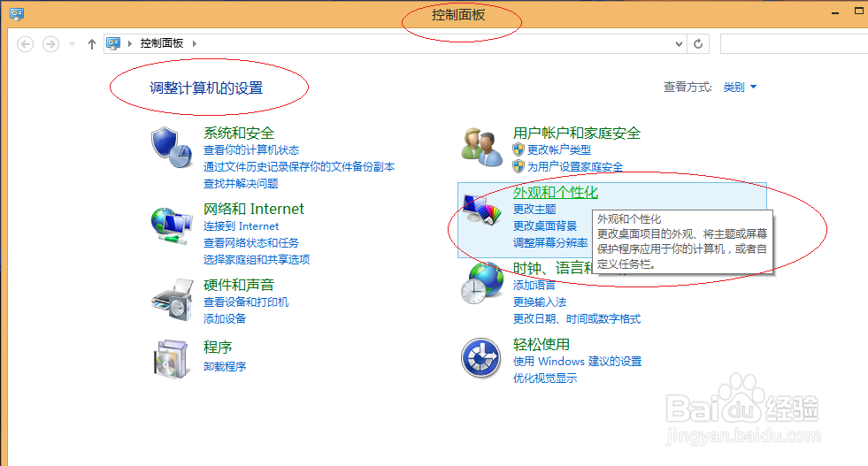Click the refresh button in address bar
Viewport: 868px width, 466px height.
(x=698, y=43)
